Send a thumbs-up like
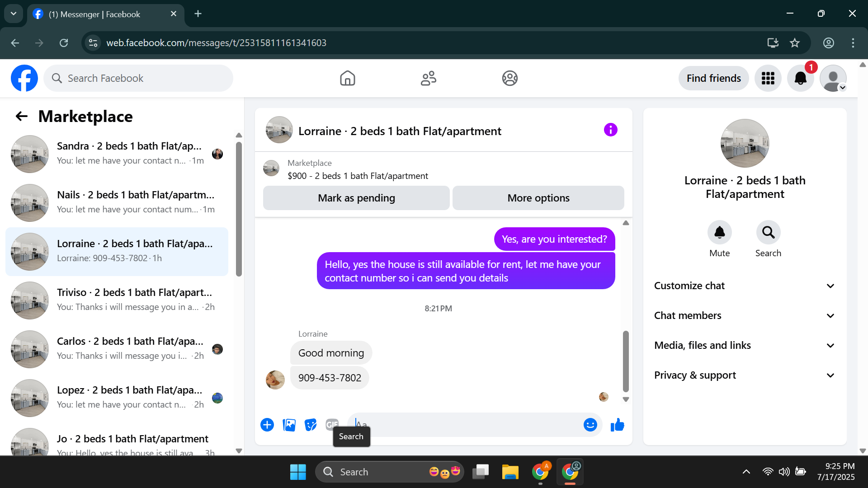The width and height of the screenshot is (868, 488). [x=617, y=425]
